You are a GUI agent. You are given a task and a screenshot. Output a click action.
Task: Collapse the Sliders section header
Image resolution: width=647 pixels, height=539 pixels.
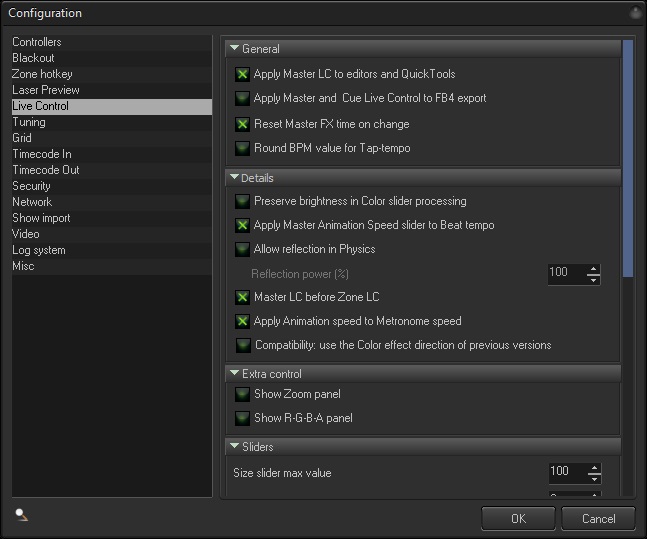click(x=235, y=446)
